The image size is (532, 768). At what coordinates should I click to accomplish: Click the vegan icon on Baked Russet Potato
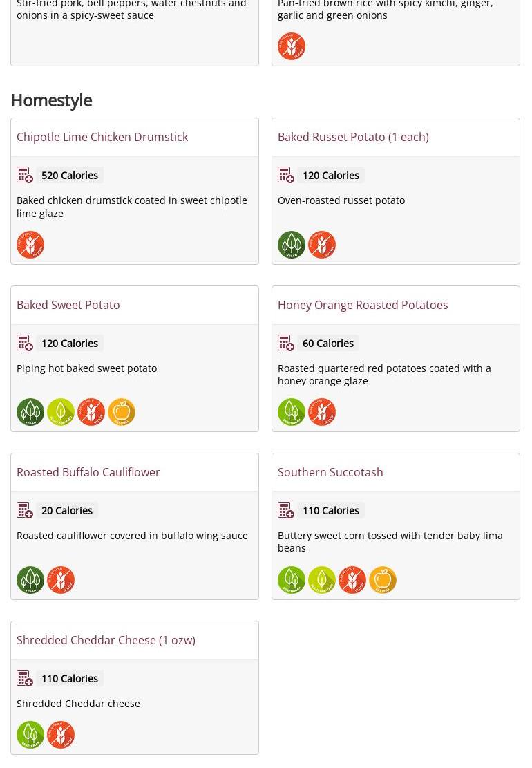(x=291, y=245)
